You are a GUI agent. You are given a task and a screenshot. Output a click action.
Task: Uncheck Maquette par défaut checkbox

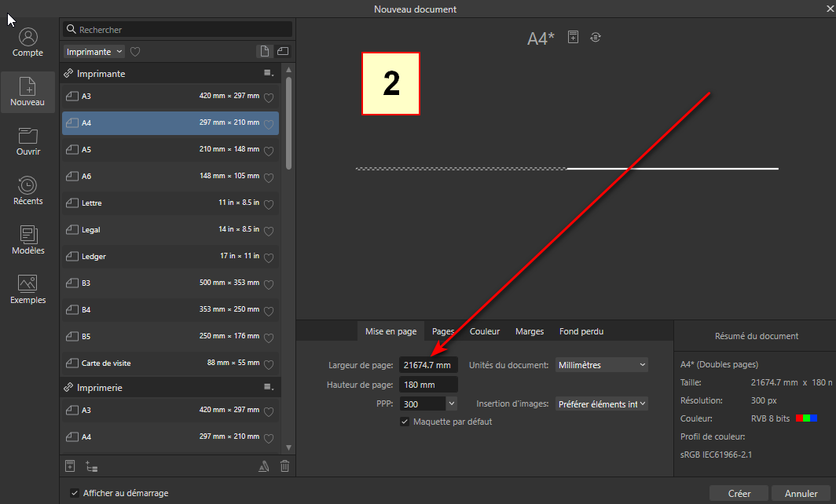405,422
